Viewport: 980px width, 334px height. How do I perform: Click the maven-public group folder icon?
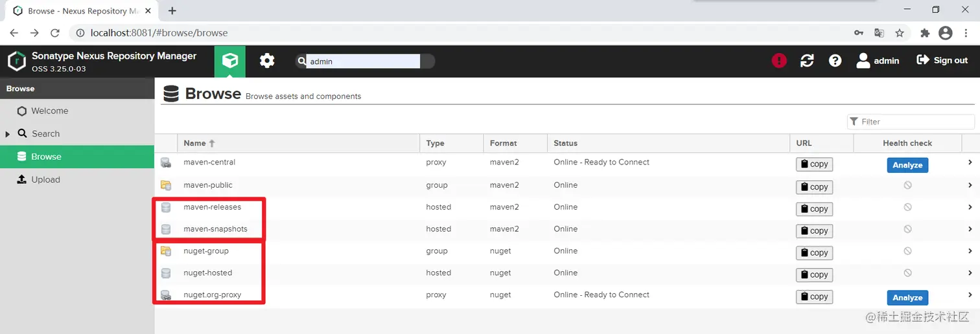pos(166,185)
